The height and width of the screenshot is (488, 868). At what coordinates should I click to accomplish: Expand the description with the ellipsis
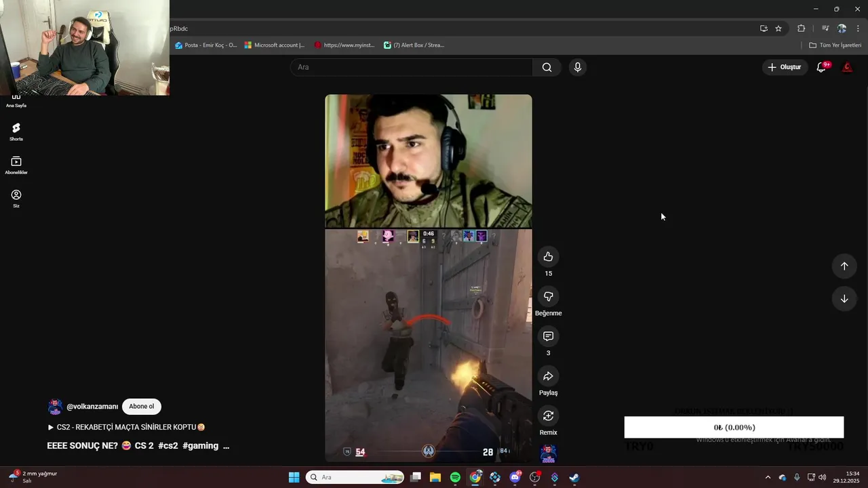click(226, 446)
